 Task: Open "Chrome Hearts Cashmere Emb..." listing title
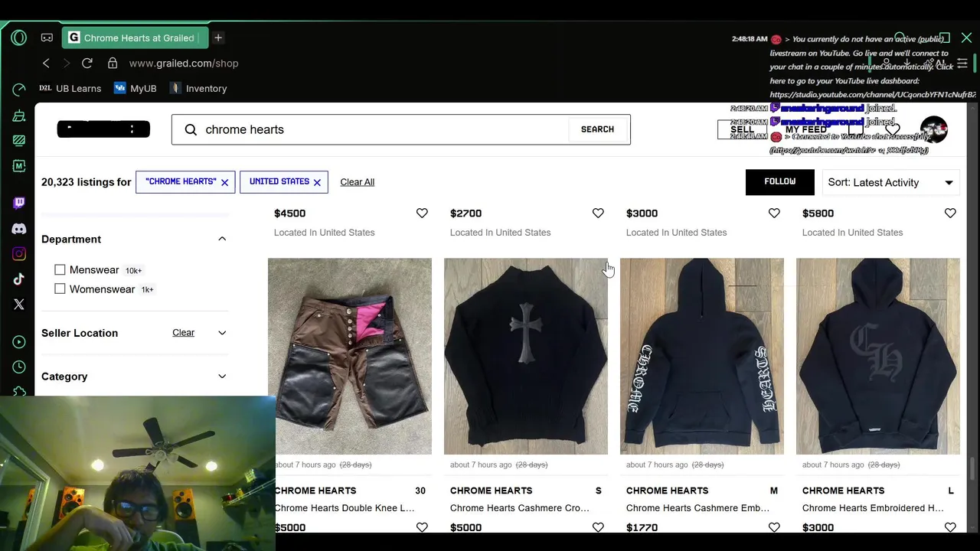(x=698, y=508)
